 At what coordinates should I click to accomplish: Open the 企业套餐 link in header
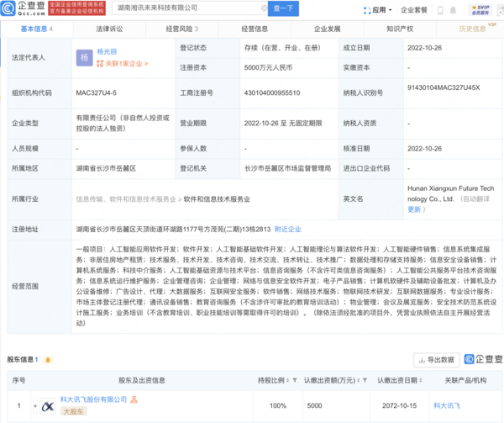click(414, 10)
